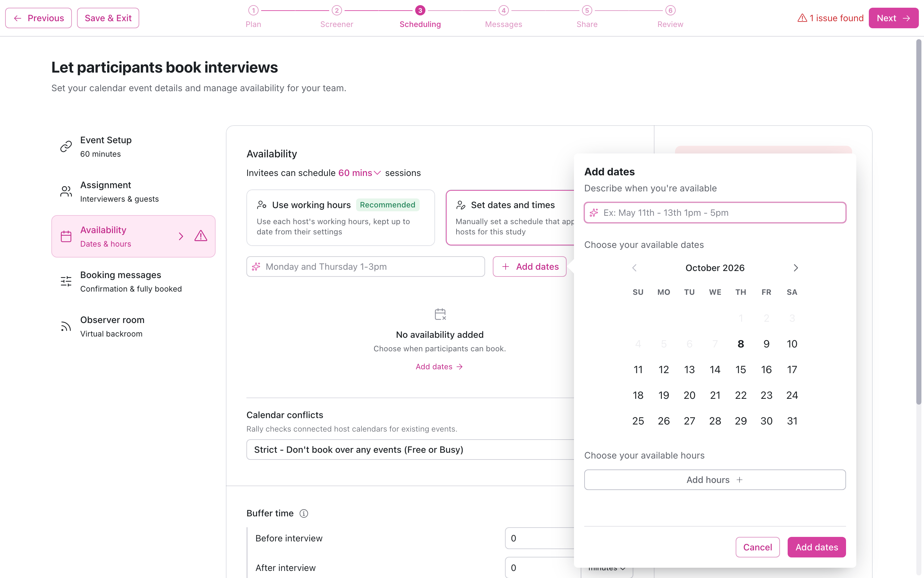Click Save & Exit
Viewport: 924px width, 578px height.
pos(108,18)
